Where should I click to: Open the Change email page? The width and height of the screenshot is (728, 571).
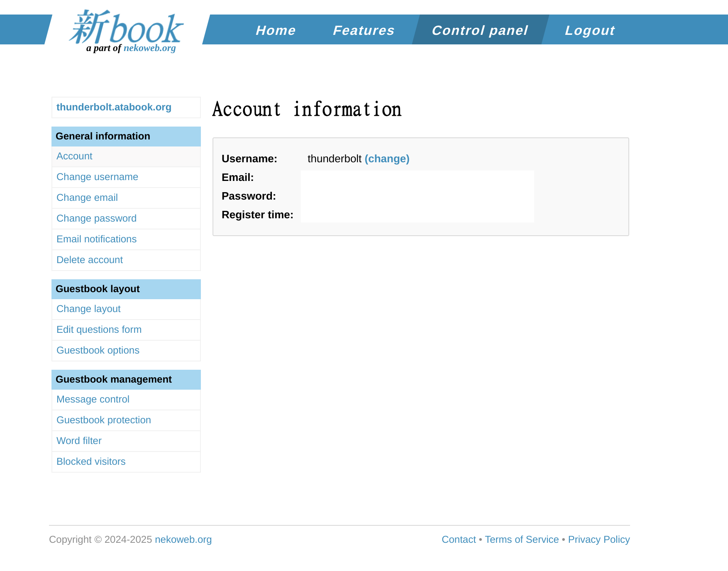point(87,198)
